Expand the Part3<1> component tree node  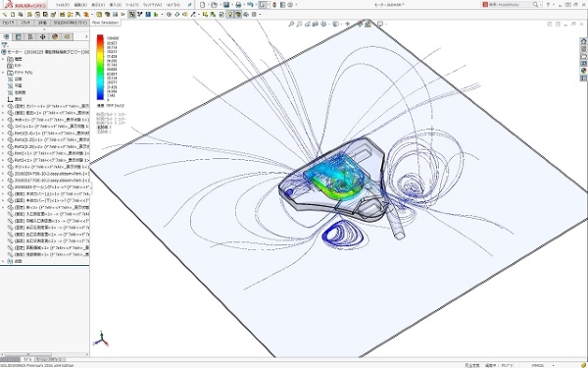tap(3, 153)
